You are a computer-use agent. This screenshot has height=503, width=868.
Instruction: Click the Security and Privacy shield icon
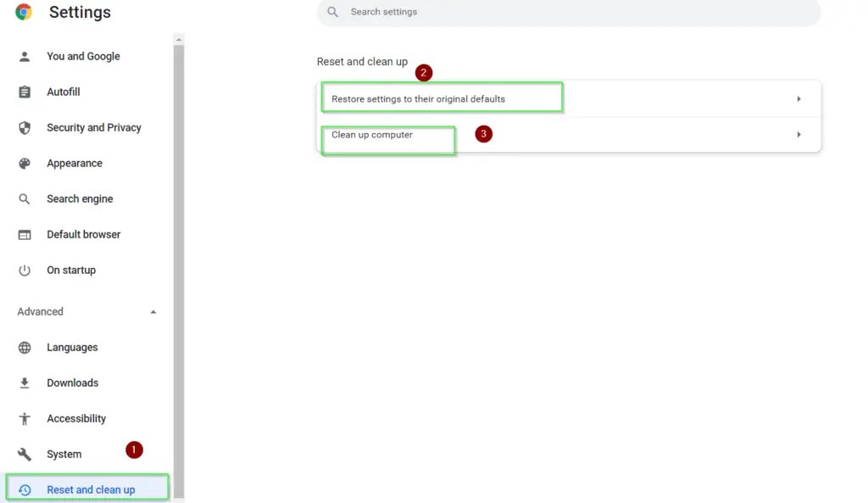coord(25,128)
